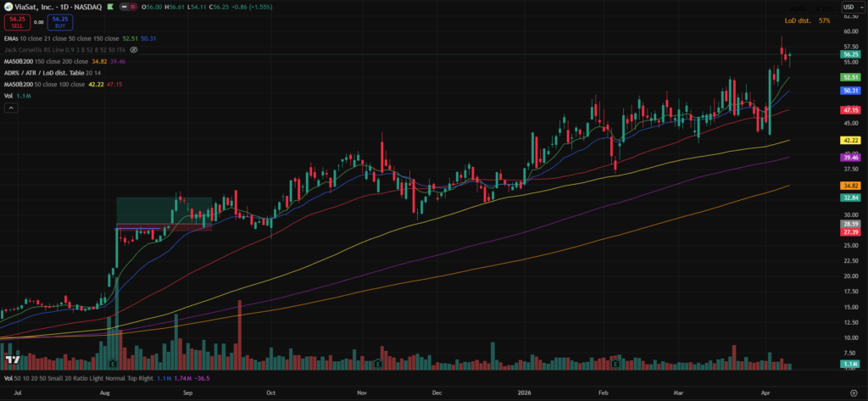This screenshot has height=401, width=868.
Task: Select the Vol indicator legend entry
Action: 10,97
